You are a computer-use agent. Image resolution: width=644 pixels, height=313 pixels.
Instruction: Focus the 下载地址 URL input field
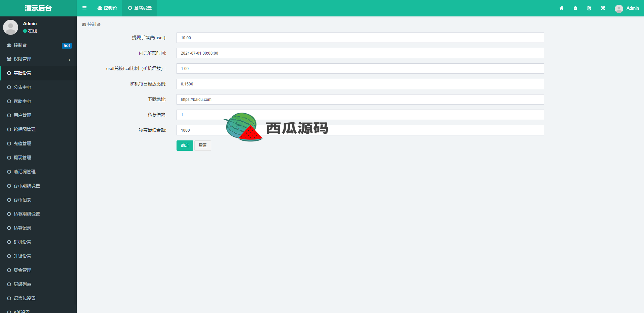click(360, 100)
